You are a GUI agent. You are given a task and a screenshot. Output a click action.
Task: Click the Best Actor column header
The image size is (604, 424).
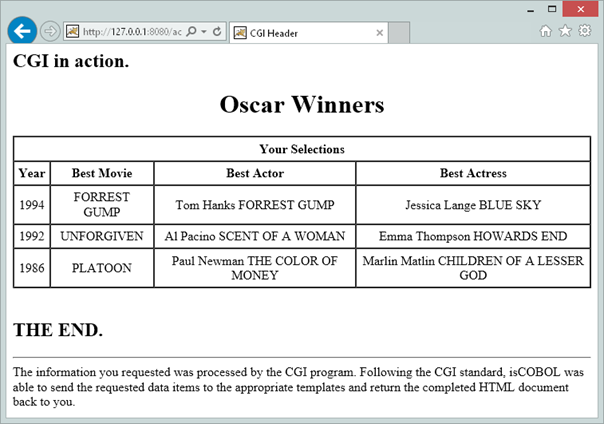tap(254, 173)
